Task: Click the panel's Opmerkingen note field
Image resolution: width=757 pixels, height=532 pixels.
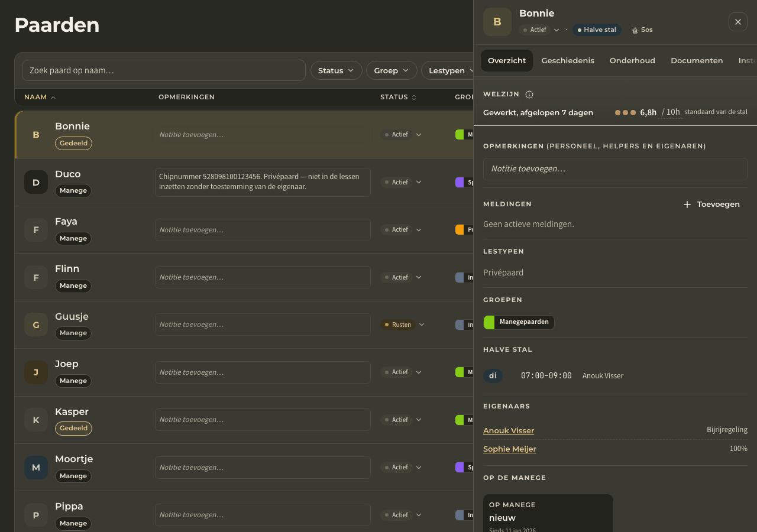Action: (x=615, y=169)
